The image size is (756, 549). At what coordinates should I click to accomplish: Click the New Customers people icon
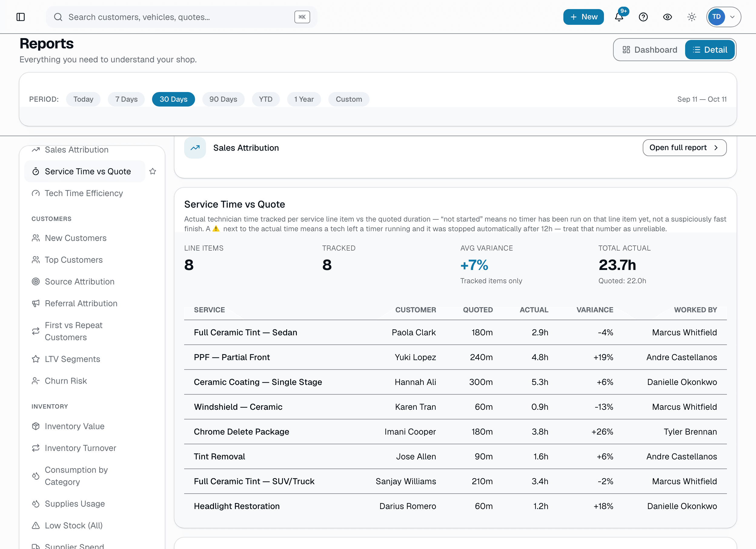36,238
